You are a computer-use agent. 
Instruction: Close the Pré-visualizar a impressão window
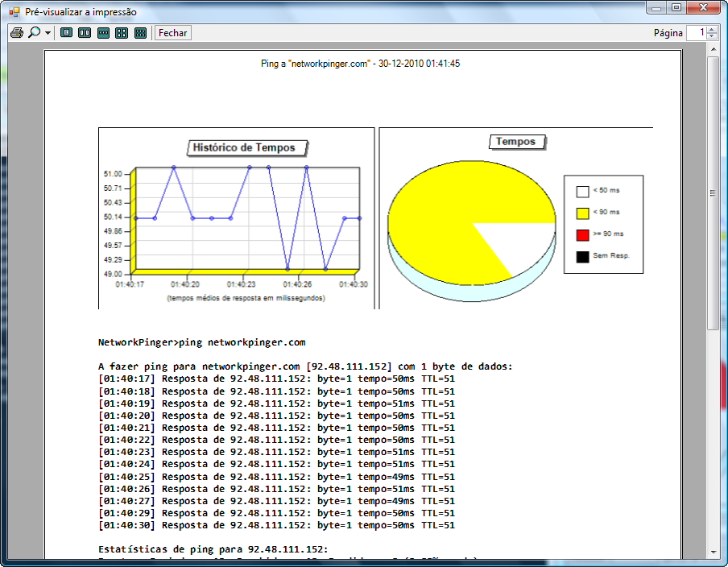click(703, 8)
